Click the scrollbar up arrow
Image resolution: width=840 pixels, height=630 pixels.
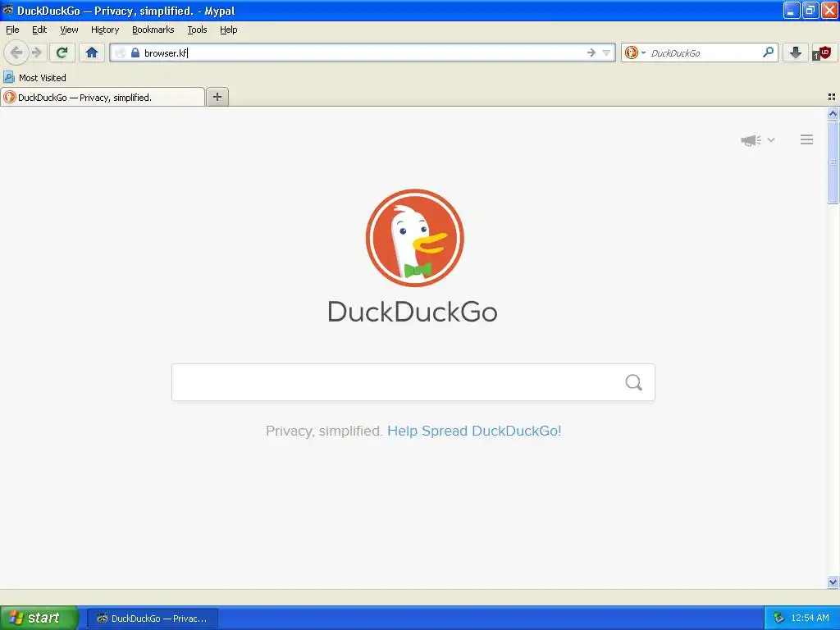833,113
